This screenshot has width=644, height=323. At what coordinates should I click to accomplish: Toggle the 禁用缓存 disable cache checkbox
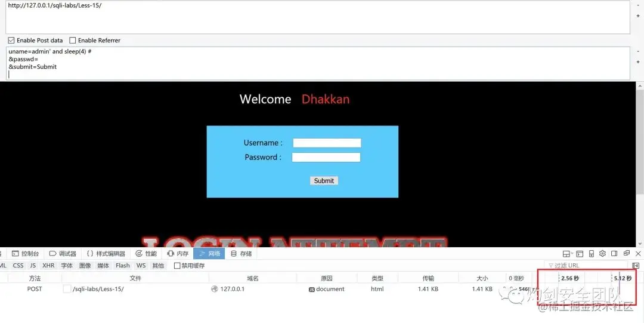pos(177,266)
